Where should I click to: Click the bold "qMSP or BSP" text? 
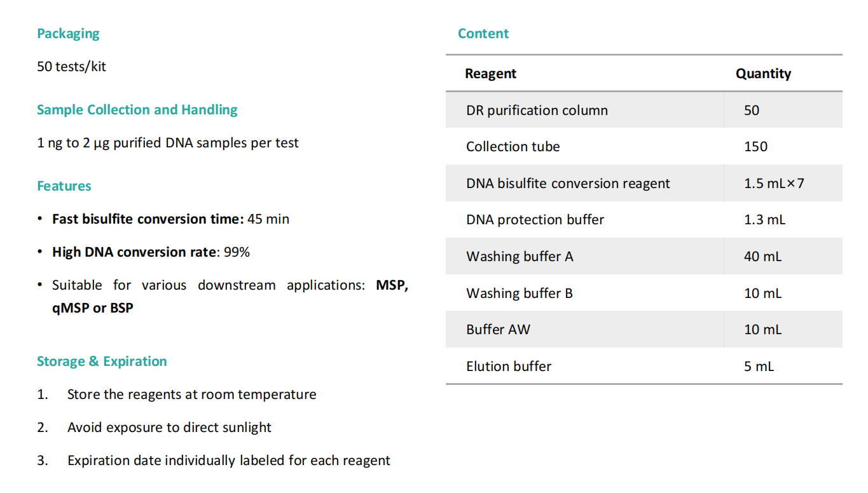[93, 308]
